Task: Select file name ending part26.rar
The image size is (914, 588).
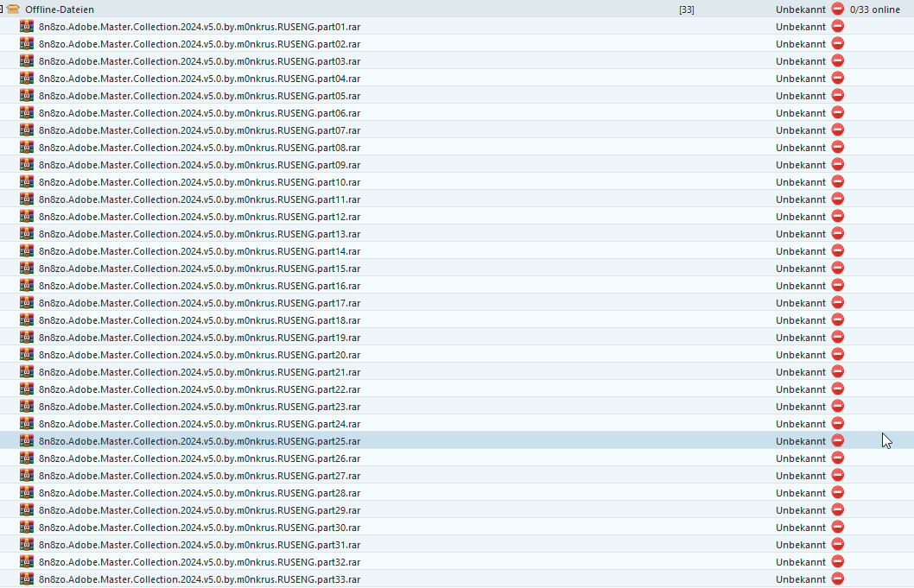Action: tap(200, 458)
